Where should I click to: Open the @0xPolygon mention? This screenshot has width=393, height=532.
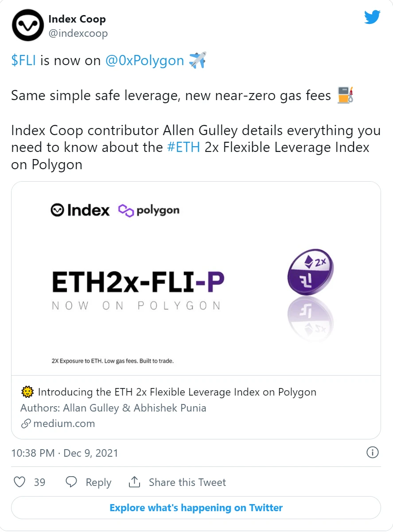pos(144,60)
